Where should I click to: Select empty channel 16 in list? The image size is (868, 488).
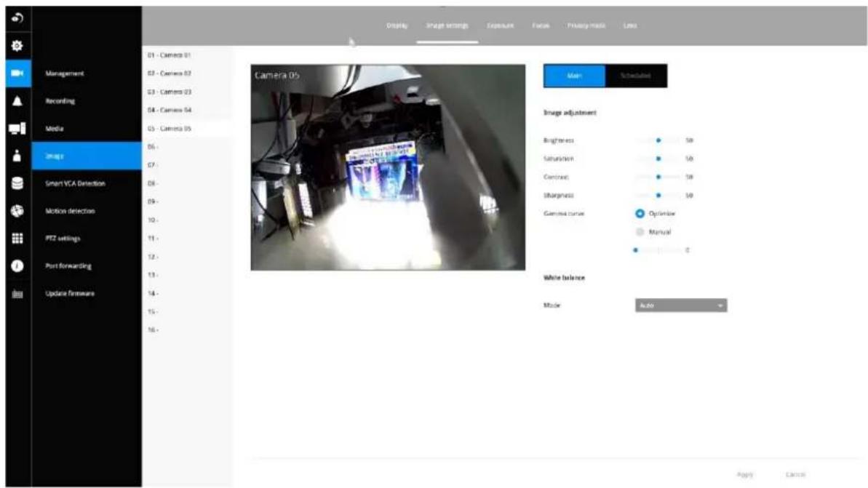click(x=187, y=329)
